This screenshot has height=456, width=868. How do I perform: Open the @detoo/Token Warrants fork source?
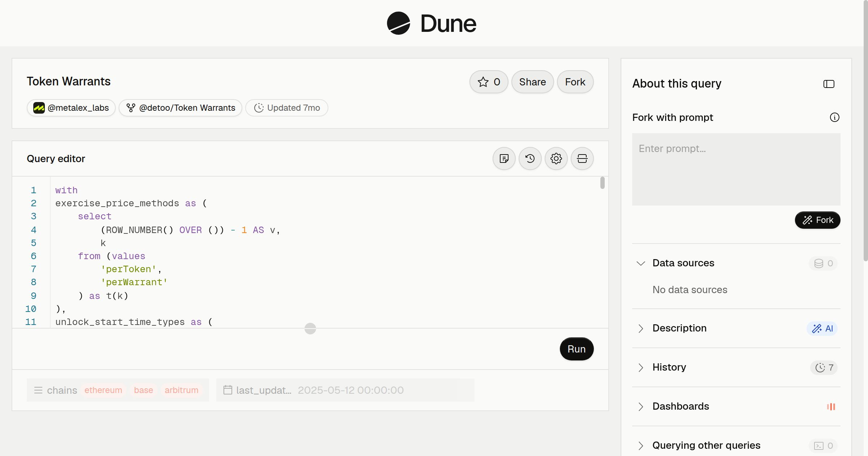click(x=180, y=108)
